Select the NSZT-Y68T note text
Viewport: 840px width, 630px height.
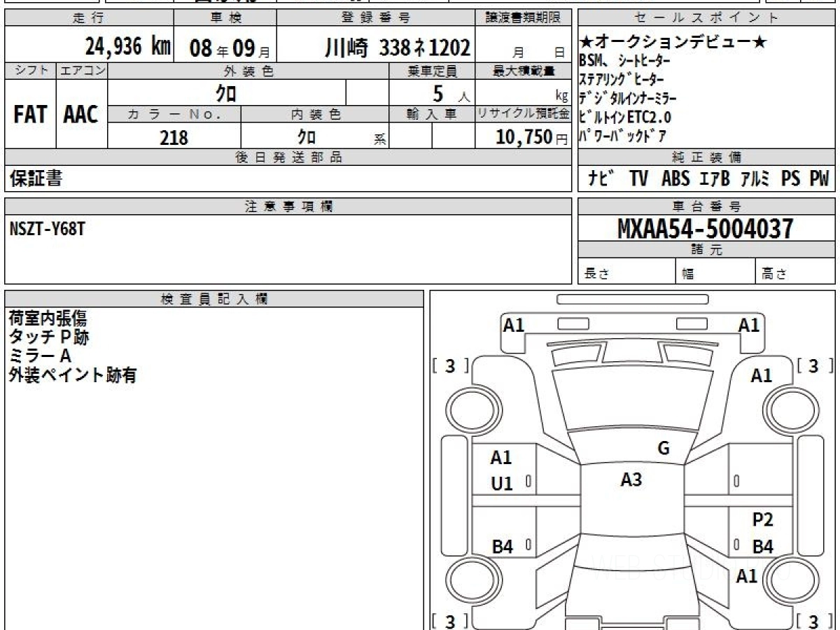pos(48,230)
